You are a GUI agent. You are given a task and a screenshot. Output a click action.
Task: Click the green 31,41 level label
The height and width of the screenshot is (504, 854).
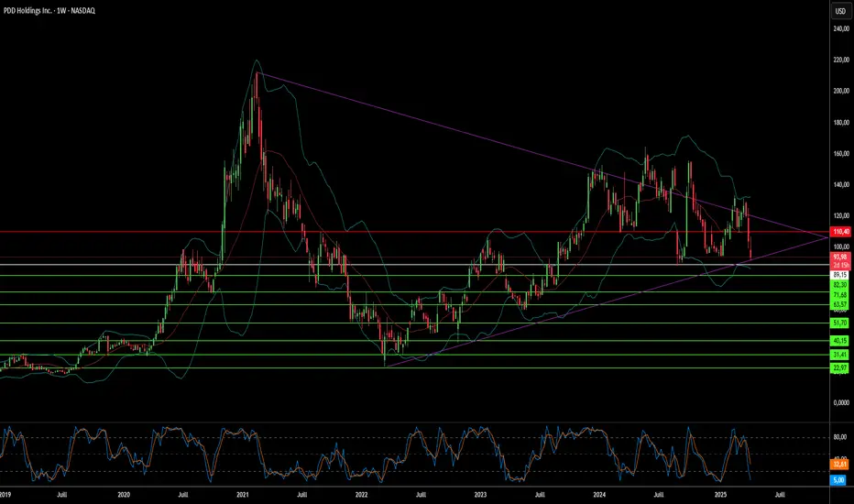(x=838, y=355)
